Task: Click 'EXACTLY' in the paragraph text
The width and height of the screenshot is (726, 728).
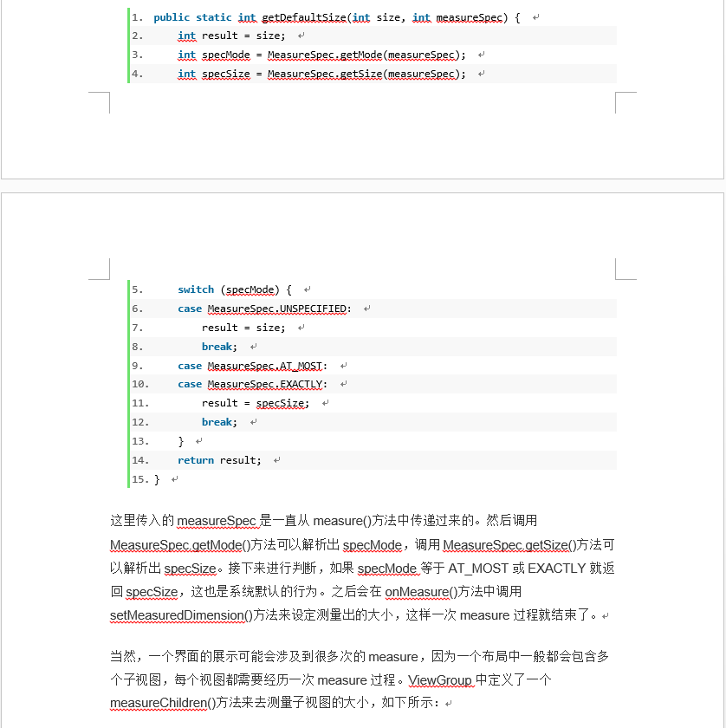Action: (556, 569)
